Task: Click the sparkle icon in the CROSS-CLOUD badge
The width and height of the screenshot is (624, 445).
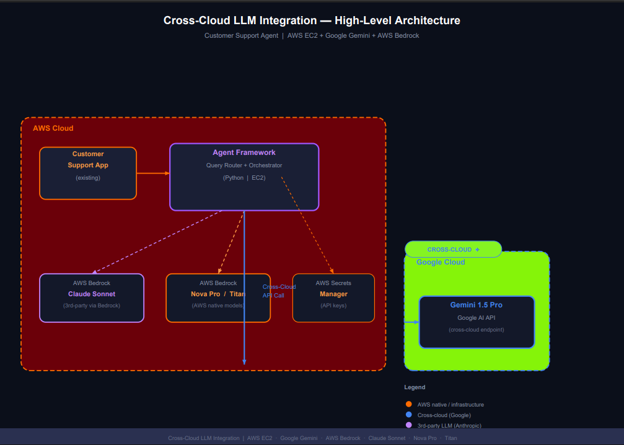Action: 477,250
